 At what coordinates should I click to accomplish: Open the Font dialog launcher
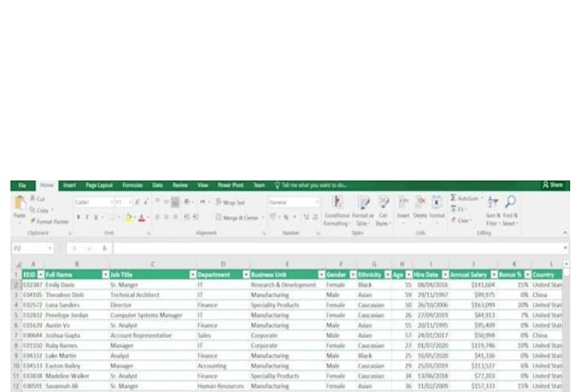pyautogui.click(x=149, y=233)
